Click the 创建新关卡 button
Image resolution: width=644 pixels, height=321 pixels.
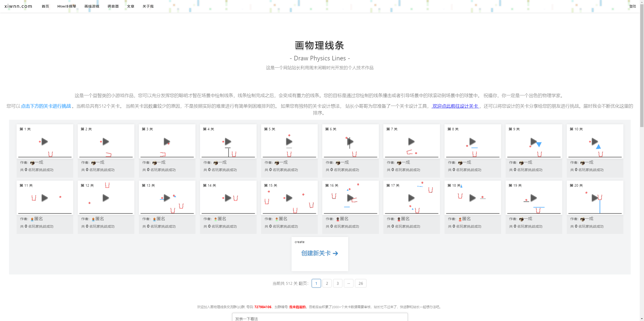(315, 253)
